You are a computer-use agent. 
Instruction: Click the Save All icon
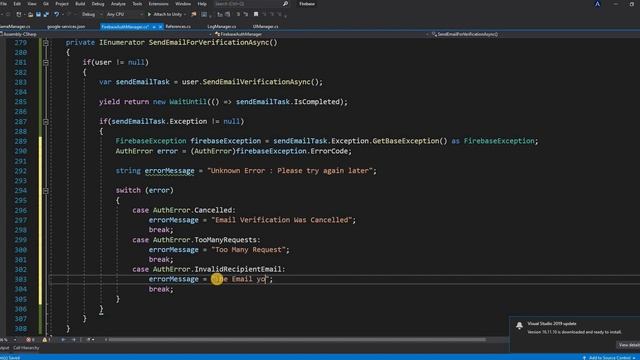coord(46,14)
